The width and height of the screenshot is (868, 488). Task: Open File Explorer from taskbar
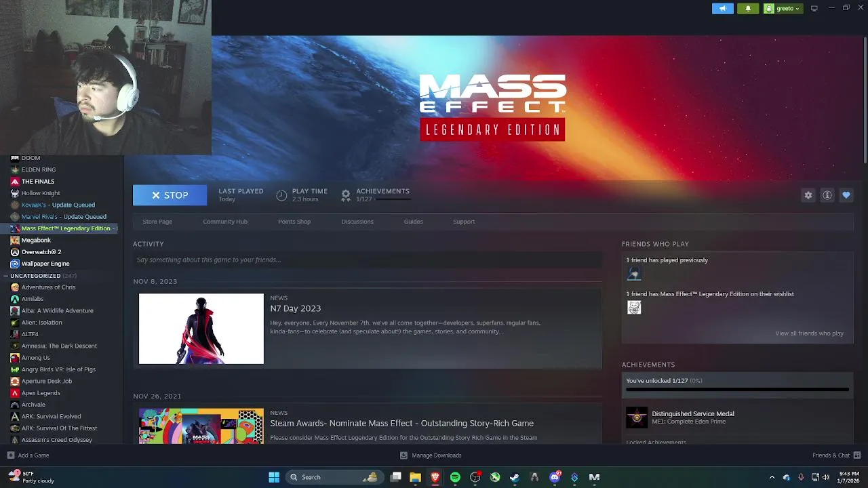[x=415, y=477]
